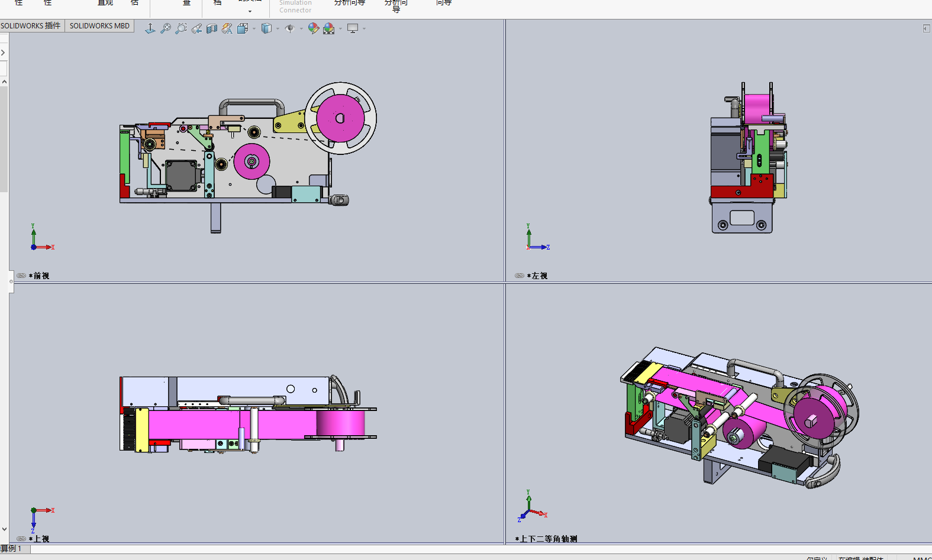The height and width of the screenshot is (560, 932).
Task: Click the Zoom to Fit icon
Action: 166,28
